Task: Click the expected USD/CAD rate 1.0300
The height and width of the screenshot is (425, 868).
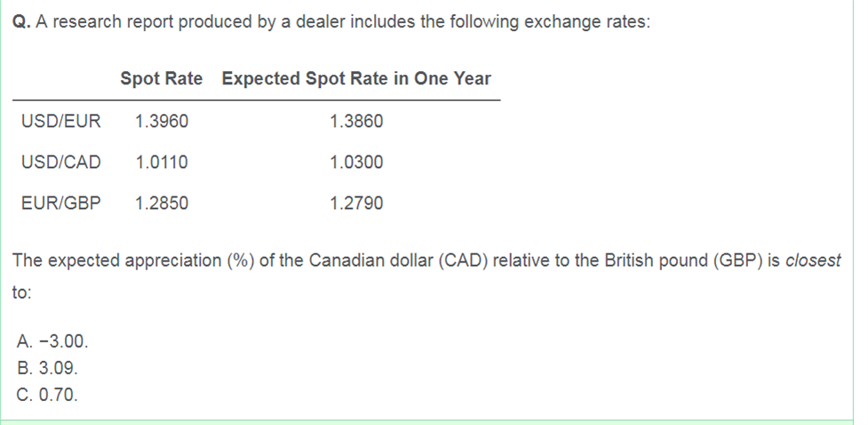Action: tap(356, 163)
